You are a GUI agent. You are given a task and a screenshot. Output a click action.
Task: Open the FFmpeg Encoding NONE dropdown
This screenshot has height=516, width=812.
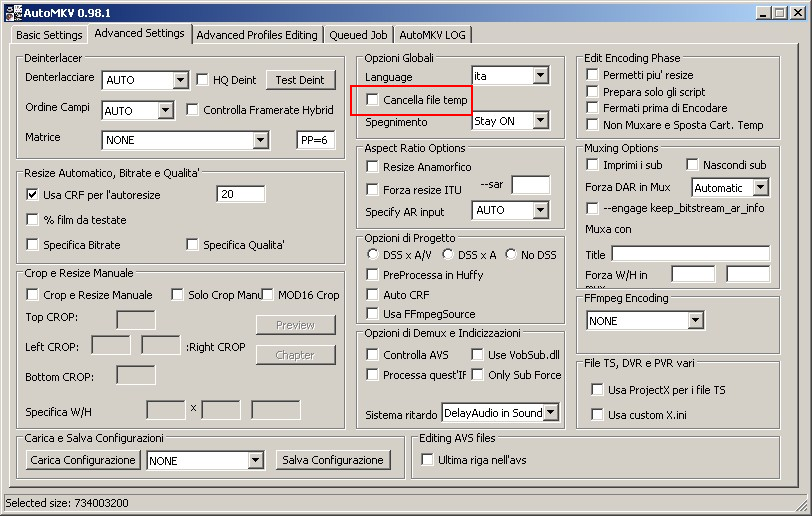(x=695, y=320)
